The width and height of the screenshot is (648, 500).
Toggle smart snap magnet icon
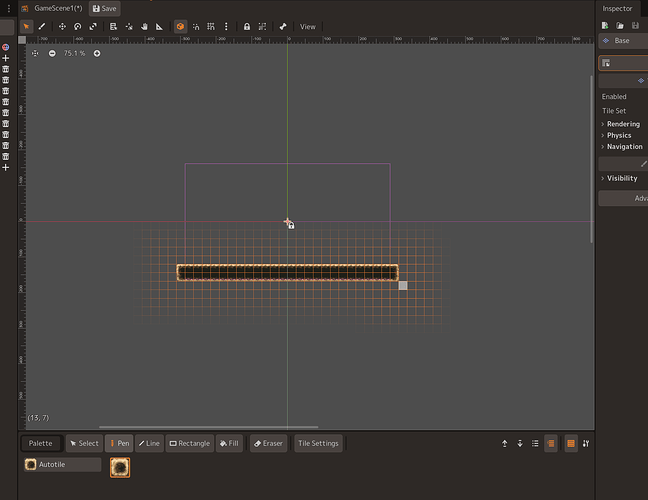click(196, 27)
